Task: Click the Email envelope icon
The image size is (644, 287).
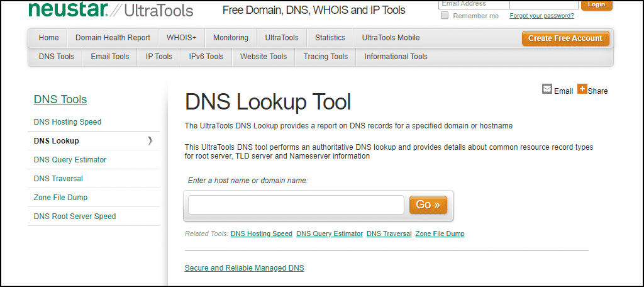Action: (x=547, y=89)
